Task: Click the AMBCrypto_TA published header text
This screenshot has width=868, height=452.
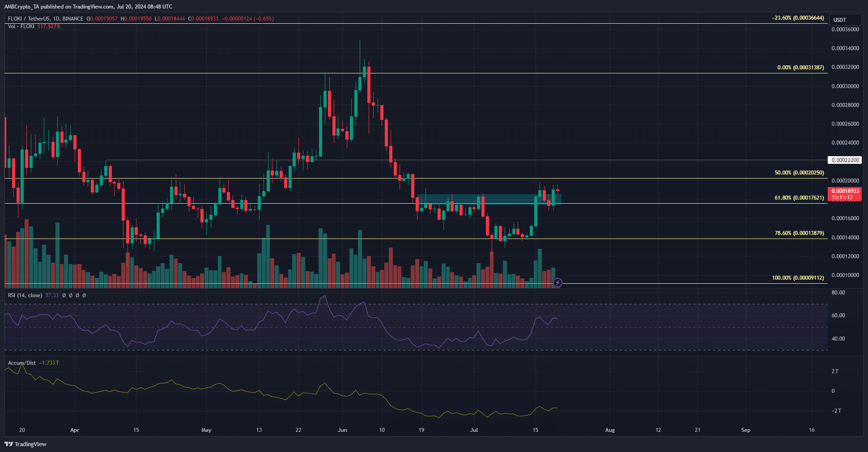Action: tap(88, 7)
